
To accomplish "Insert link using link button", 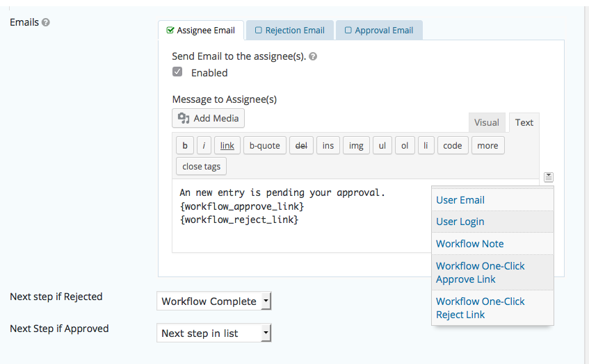I will point(227,145).
